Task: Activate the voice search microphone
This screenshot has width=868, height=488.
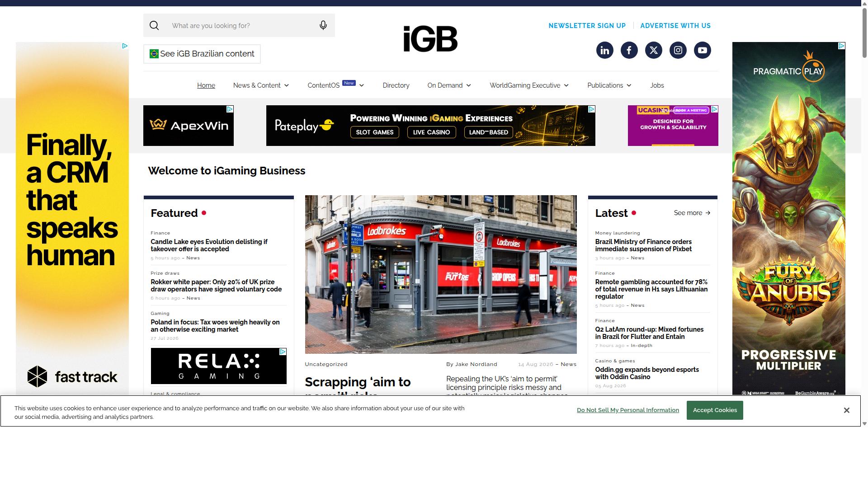Action: pos(323,25)
